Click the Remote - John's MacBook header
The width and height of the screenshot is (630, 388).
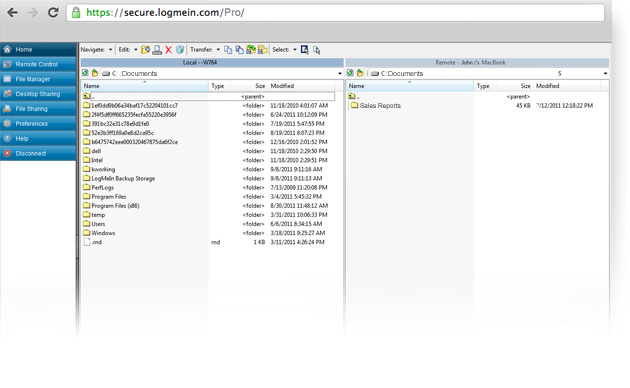coord(477,63)
